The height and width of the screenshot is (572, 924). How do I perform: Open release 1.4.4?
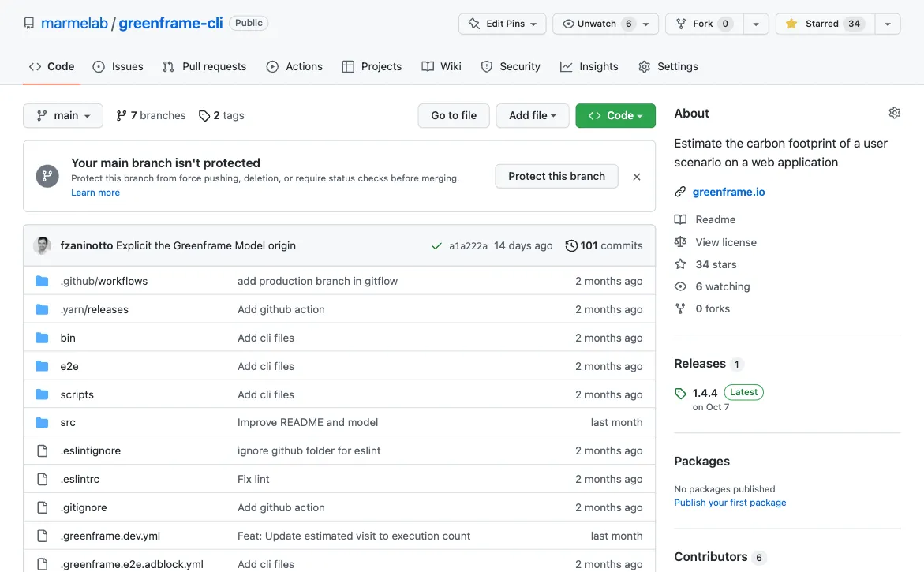(705, 393)
